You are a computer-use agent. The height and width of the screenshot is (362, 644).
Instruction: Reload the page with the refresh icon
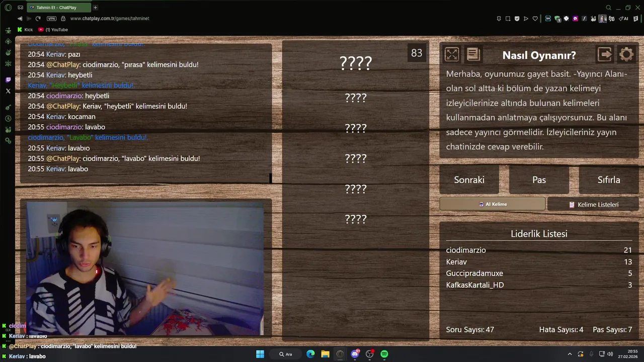coord(38,19)
